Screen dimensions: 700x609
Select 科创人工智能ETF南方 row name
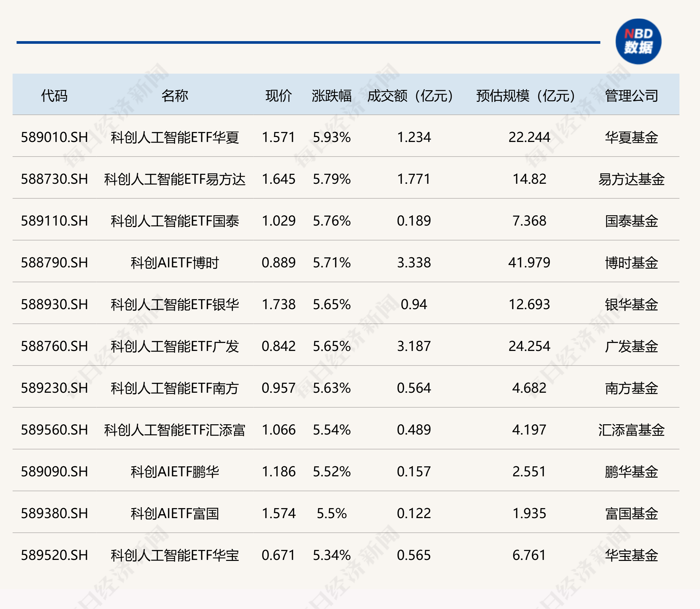(175, 388)
